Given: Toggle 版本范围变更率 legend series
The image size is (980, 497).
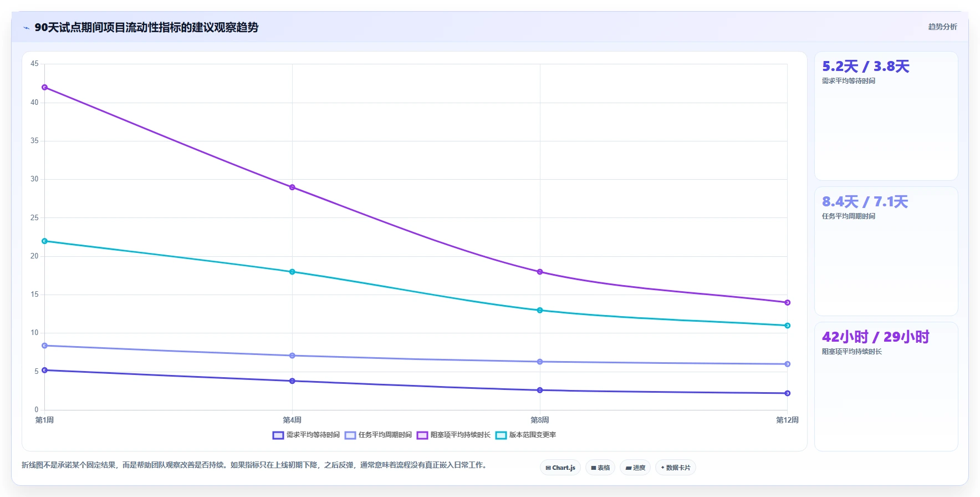Looking at the screenshot, I should [x=525, y=435].
